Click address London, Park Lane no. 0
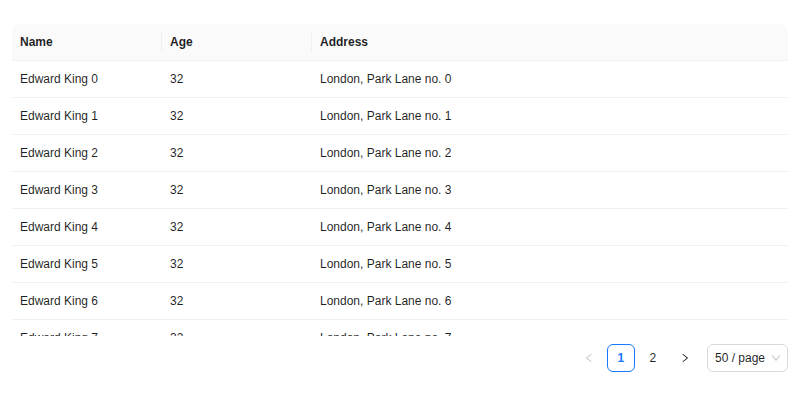The height and width of the screenshot is (404, 800). [386, 79]
